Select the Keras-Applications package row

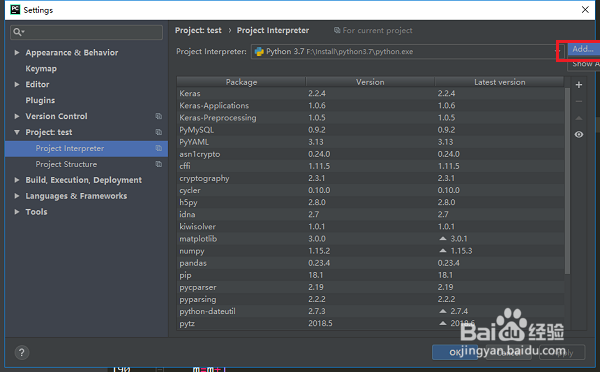tap(370, 106)
